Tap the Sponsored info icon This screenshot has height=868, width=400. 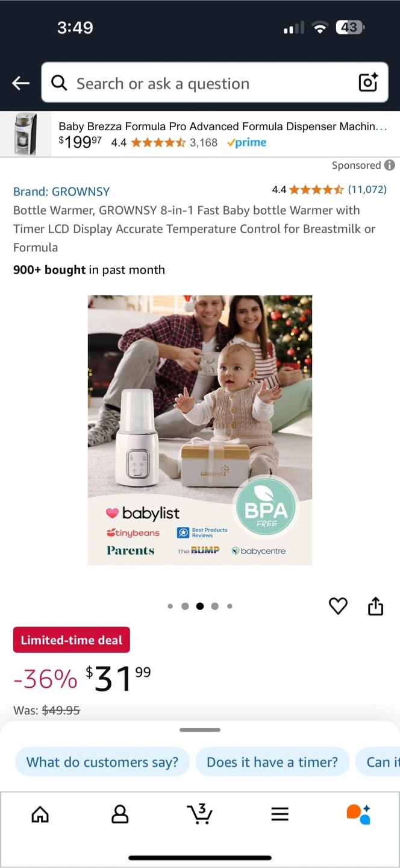390,165
